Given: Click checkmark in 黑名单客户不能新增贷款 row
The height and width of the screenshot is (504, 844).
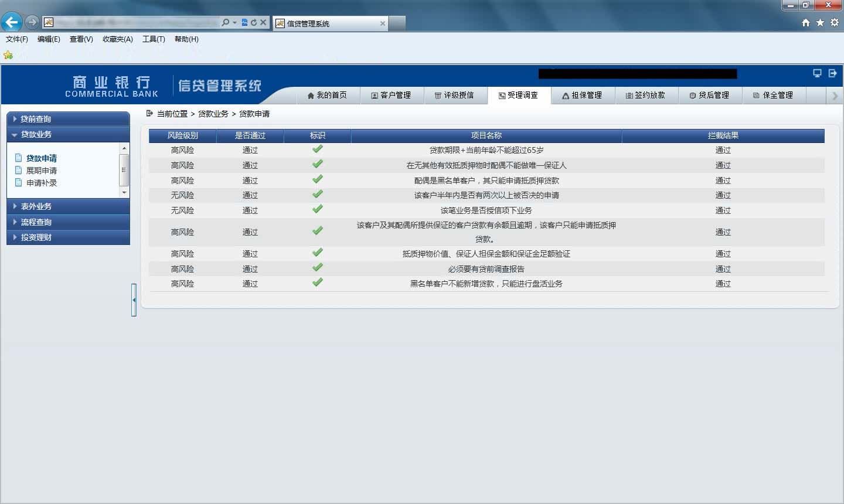Looking at the screenshot, I should click(318, 282).
